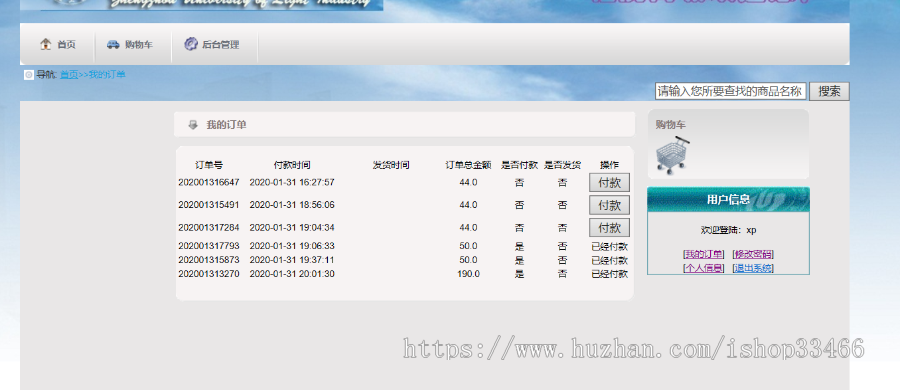Click the 190.0 order total

[468, 274]
